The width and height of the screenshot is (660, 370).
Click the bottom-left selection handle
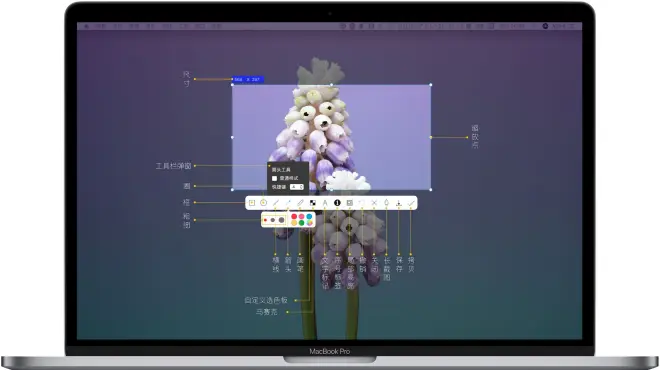[x=232, y=190]
